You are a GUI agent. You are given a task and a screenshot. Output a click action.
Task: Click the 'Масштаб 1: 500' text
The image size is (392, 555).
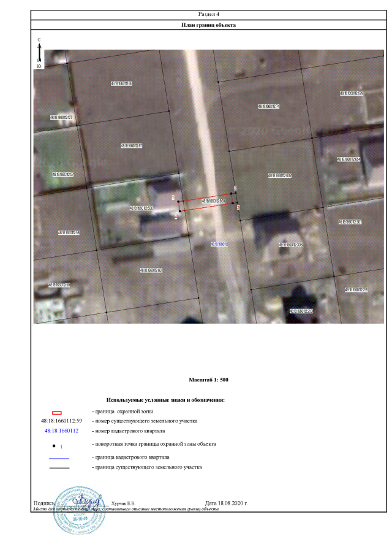pos(208,380)
